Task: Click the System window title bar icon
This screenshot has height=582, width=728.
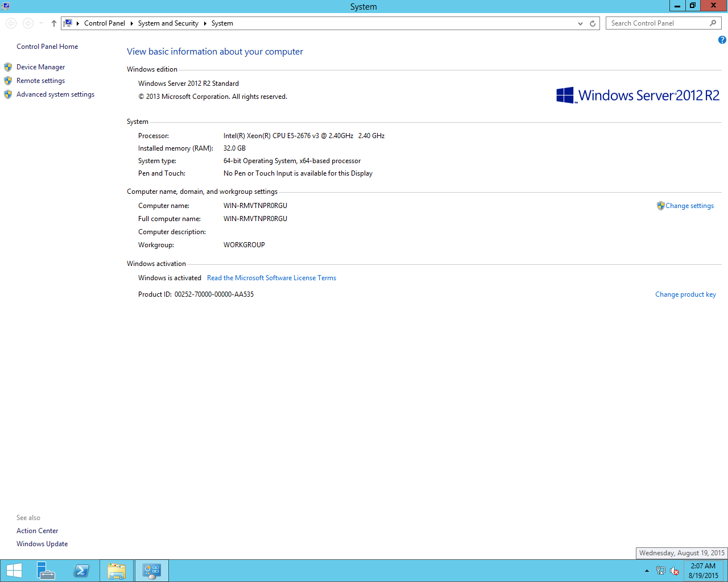Action: (x=5, y=6)
